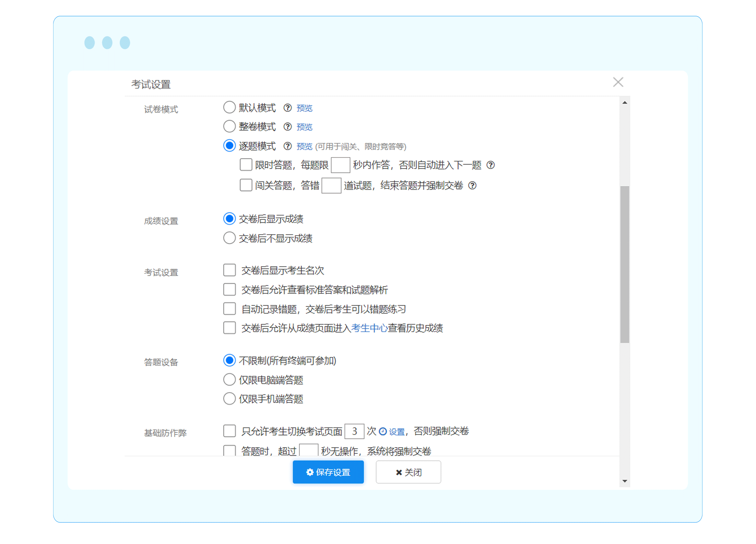Image resolution: width=756 pixels, height=544 pixels.
Task: Open 预览 link for 整卷模式
Action: [304, 127]
